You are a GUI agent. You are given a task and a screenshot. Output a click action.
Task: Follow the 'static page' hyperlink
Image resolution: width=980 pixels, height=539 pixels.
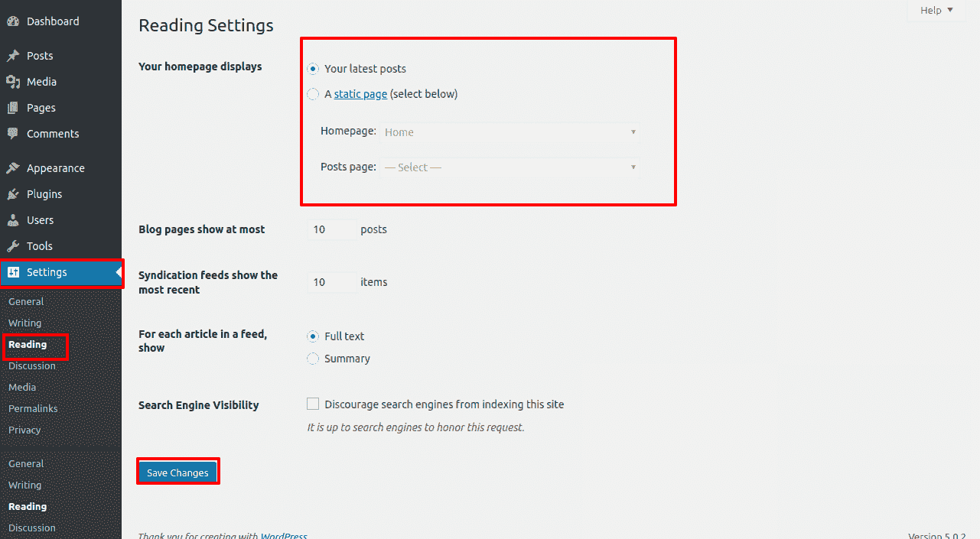point(360,94)
